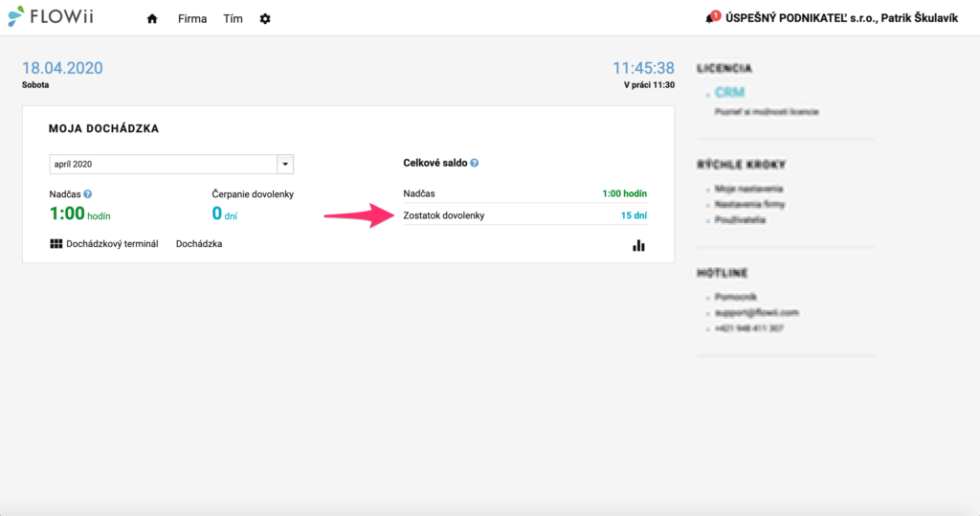Click the V práci 11:30 status
The width and height of the screenshot is (980, 516).
tap(649, 85)
